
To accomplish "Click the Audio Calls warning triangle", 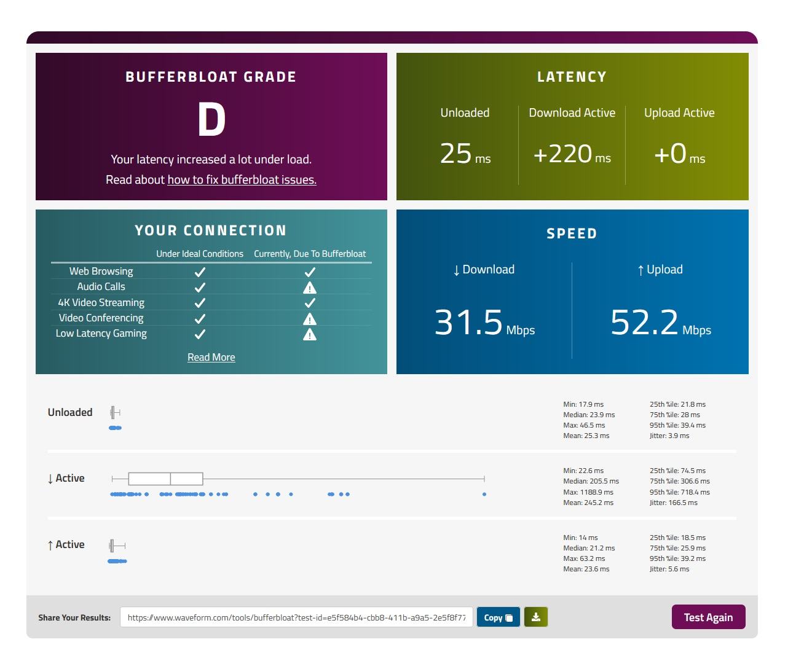I will pos(310,287).
